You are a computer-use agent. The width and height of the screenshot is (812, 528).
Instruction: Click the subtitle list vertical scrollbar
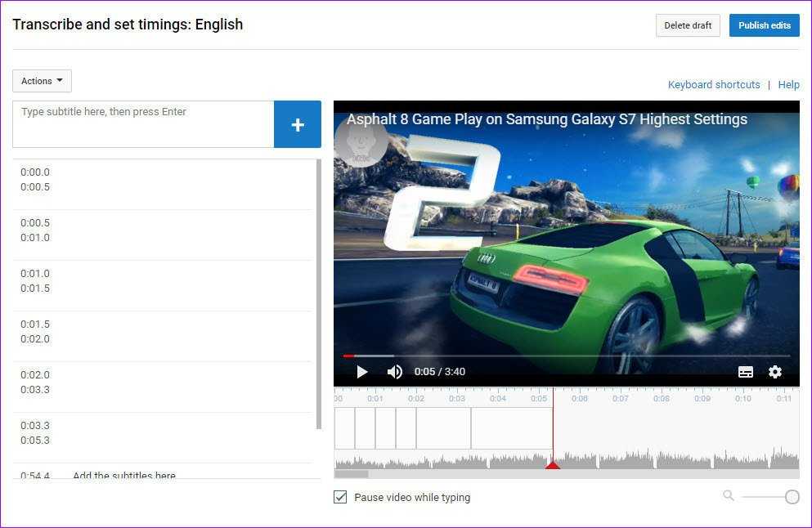tap(318, 294)
